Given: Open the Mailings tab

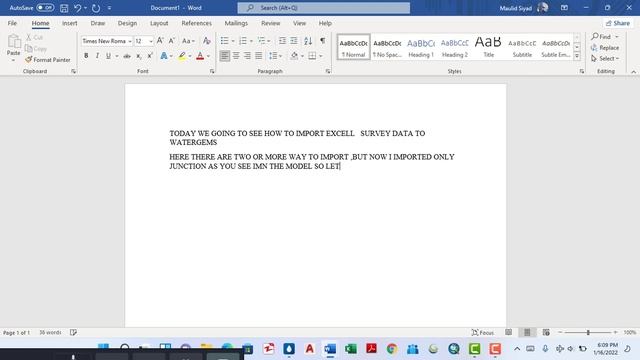Looking at the screenshot, I should pos(236,23).
